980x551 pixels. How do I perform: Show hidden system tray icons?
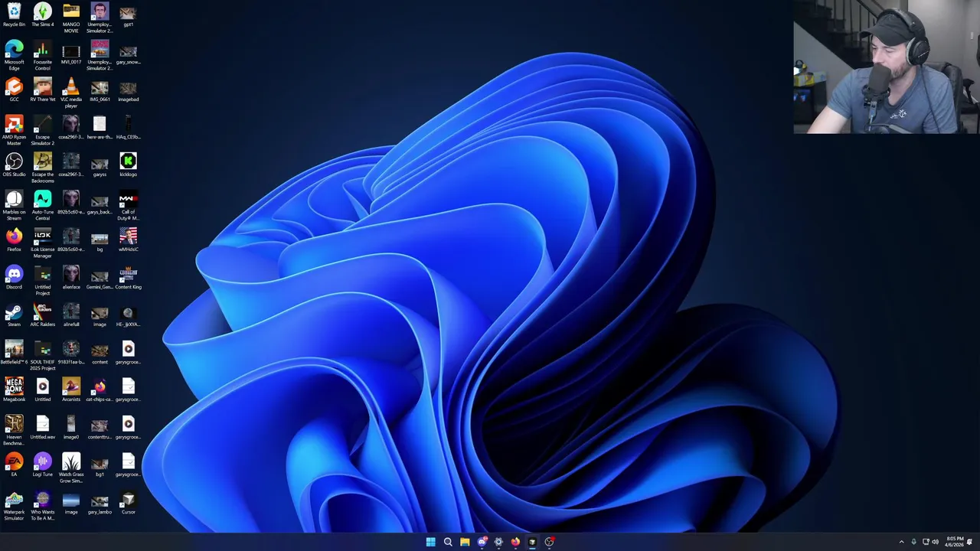tap(901, 542)
